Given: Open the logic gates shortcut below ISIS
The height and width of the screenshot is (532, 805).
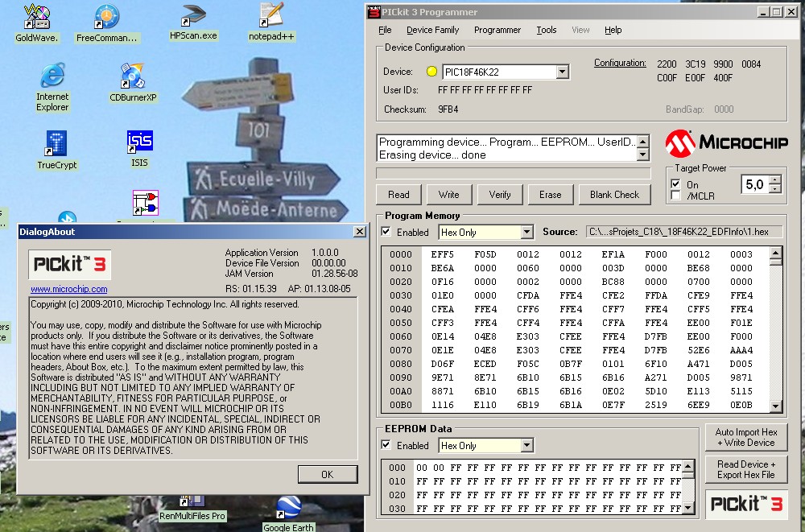Looking at the screenshot, I should coord(145,203).
